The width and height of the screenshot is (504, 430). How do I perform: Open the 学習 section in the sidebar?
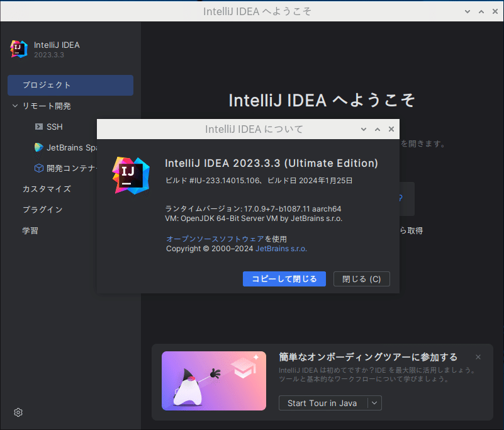[30, 230]
